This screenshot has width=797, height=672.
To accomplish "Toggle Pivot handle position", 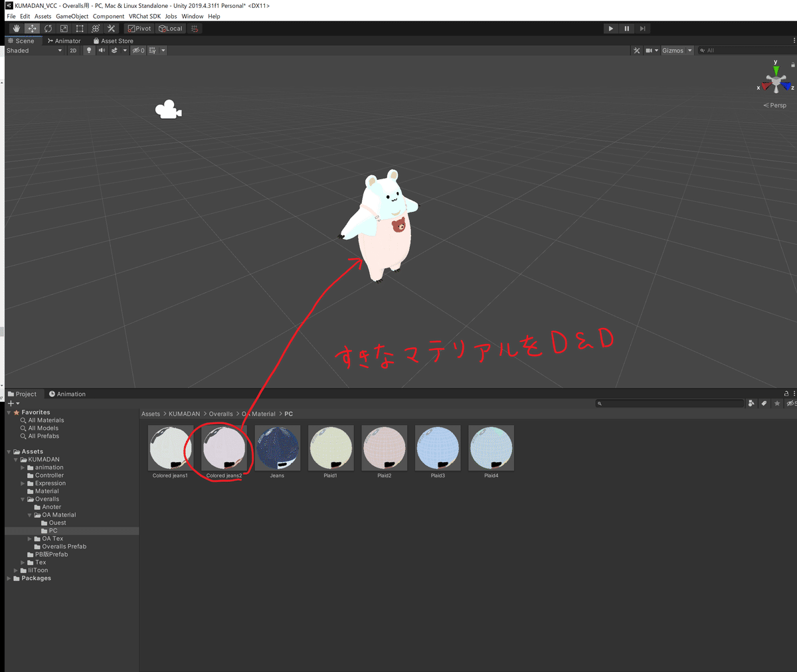I will pyautogui.click(x=139, y=29).
